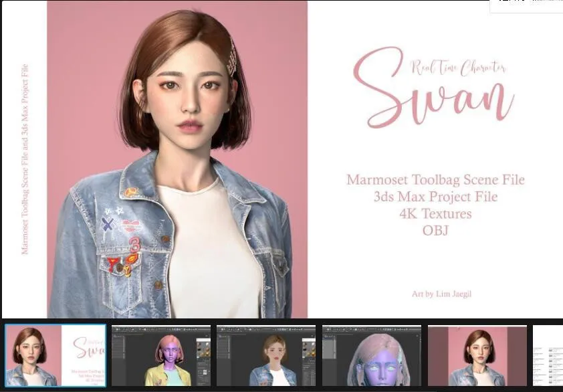Image resolution: width=563 pixels, height=392 pixels.
Task: Click the "4K Textures" text
Action: pyautogui.click(x=435, y=214)
